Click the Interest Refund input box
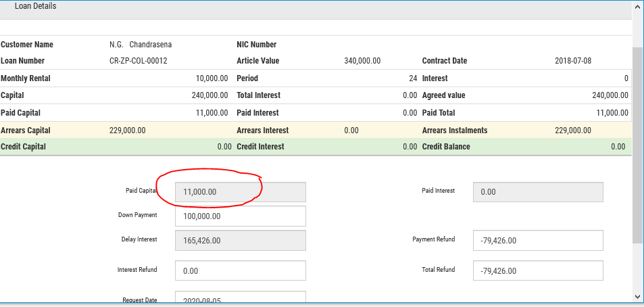Image resolution: width=644 pixels, height=307 pixels. [240, 270]
